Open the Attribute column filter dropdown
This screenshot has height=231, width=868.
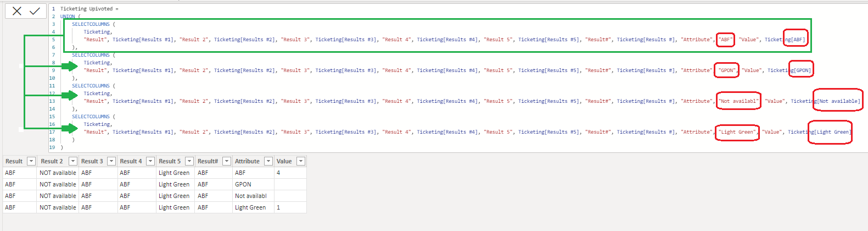[268, 161]
